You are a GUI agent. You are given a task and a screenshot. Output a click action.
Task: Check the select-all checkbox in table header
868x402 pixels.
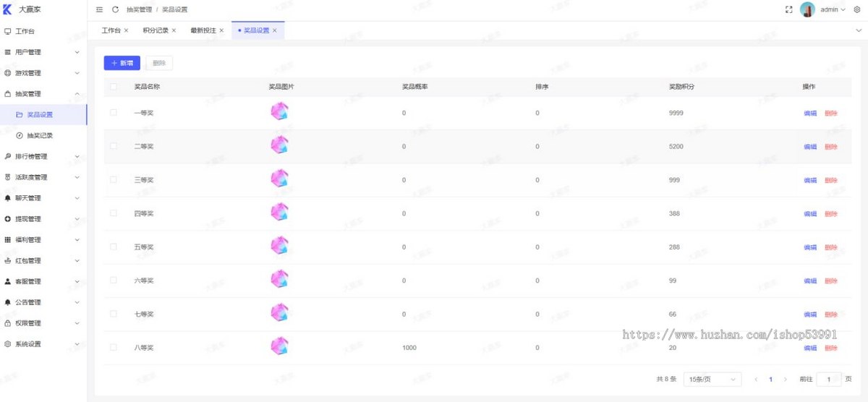[113, 87]
